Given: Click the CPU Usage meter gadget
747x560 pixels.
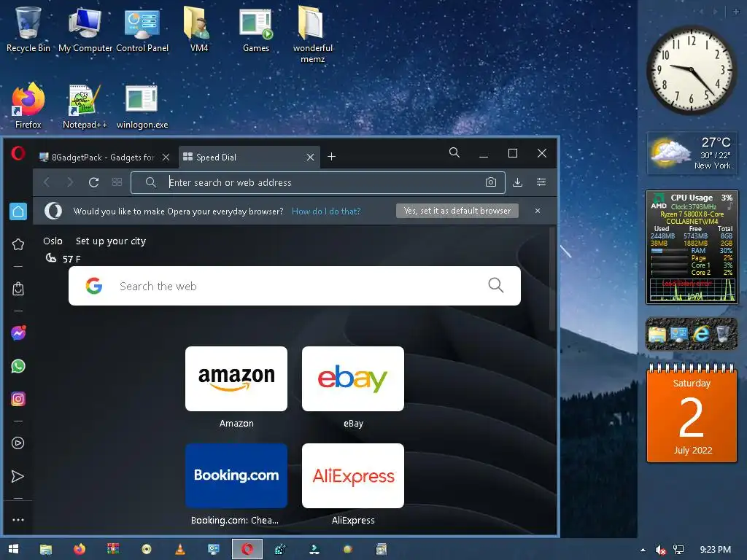Looking at the screenshot, I should click(692, 246).
